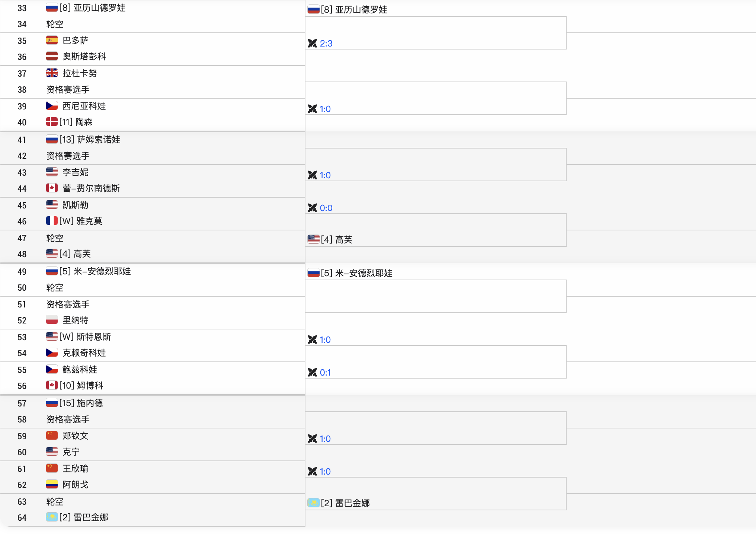Click the crossed rackets icon beside 0:0

pos(312,208)
